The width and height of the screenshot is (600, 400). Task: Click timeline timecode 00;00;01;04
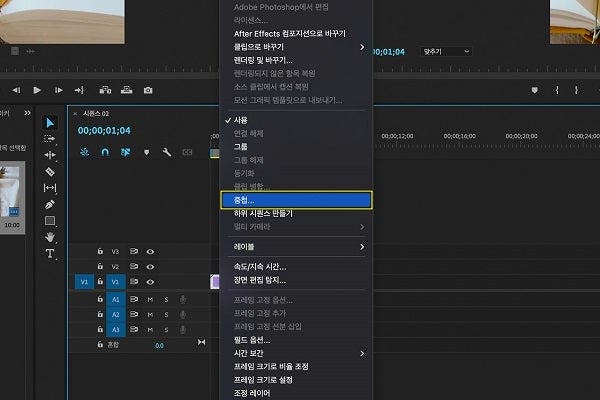pos(104,131)
